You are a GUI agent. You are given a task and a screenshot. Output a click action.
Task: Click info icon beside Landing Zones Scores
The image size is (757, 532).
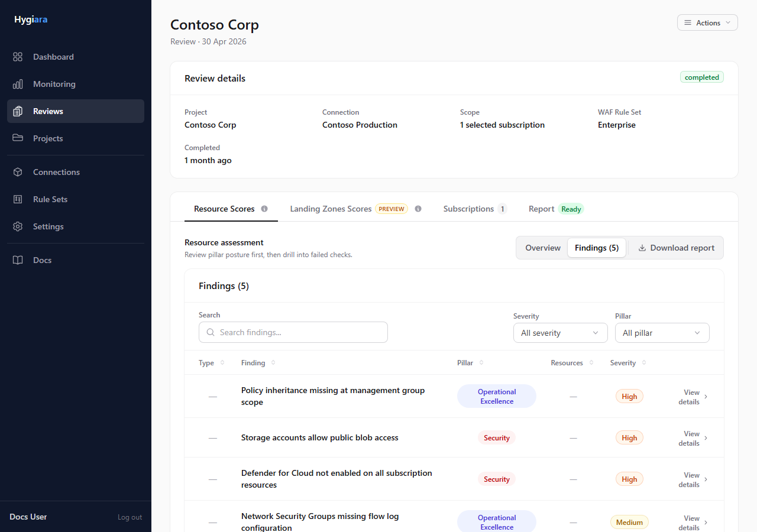pyautogui.click(x=418, y=209)
